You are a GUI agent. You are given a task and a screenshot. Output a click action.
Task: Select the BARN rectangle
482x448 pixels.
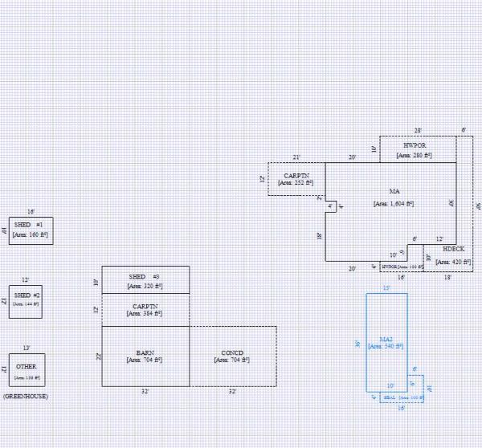pyautogui.click(x=145, y=356)
